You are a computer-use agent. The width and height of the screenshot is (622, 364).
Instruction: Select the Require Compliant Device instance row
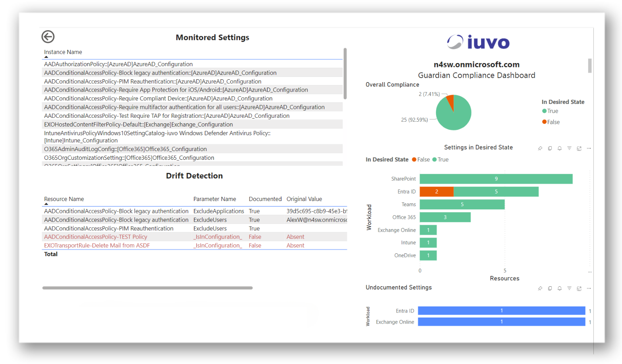[x=193, y=98]
